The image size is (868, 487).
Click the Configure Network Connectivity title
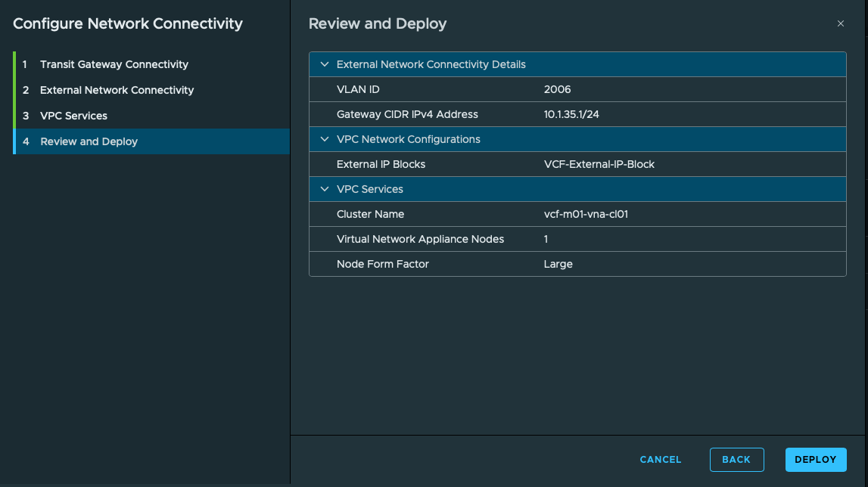[128, 23]
